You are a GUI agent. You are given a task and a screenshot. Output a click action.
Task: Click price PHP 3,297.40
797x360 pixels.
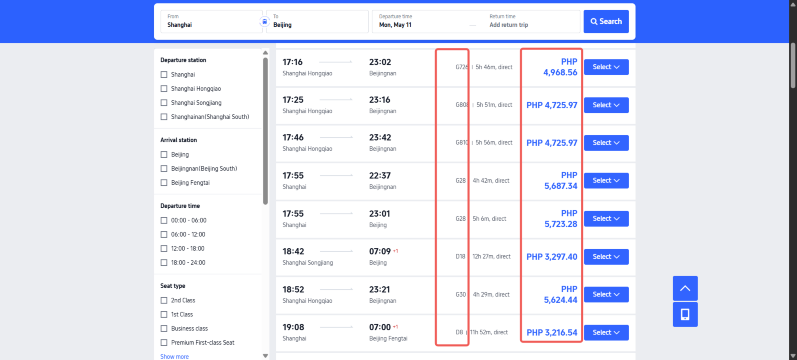552,257
